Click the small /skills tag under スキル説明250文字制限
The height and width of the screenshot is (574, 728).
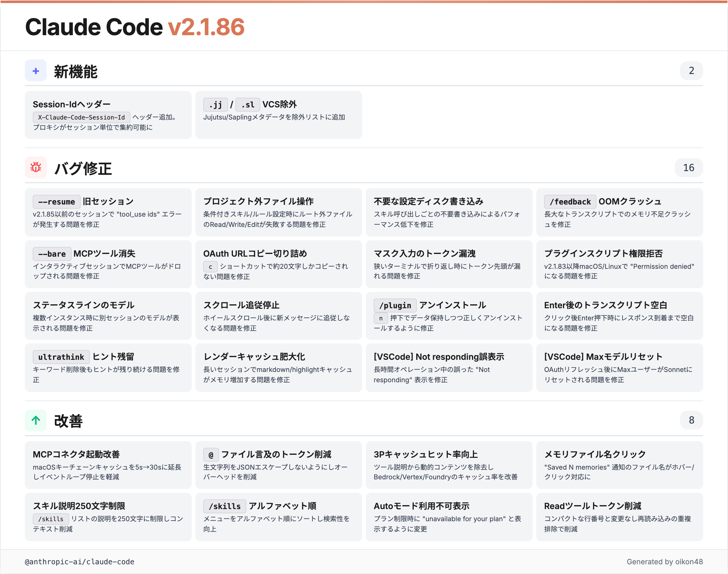pyautogui.click(x=51, y=519)
